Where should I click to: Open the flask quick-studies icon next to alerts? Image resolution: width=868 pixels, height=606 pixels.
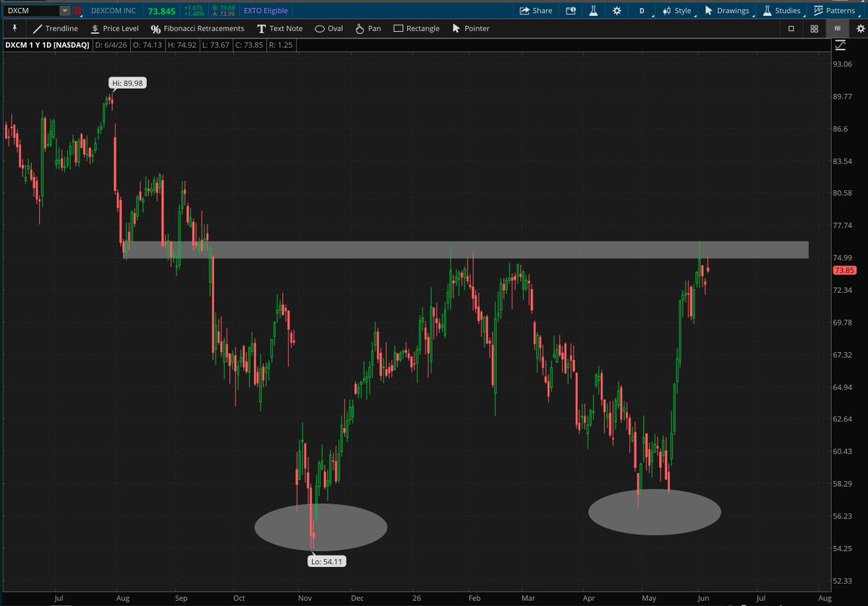click(x=593, y=11)
